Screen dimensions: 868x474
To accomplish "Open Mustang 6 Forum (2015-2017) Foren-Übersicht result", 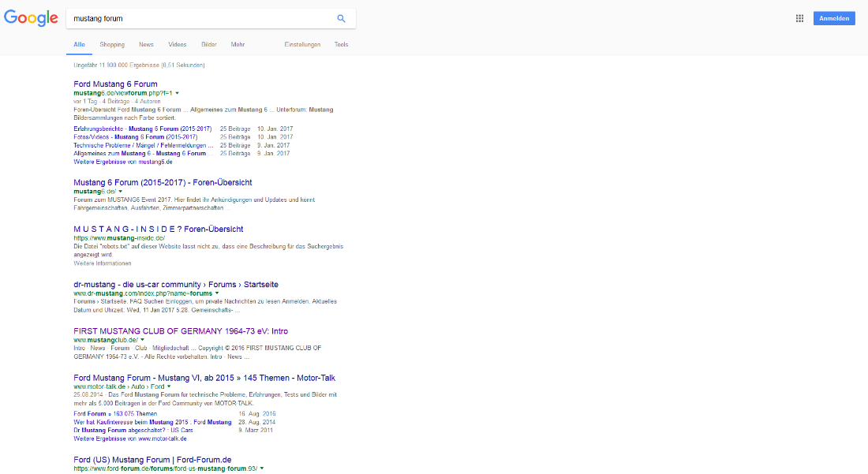I will (x=163, y=182).
